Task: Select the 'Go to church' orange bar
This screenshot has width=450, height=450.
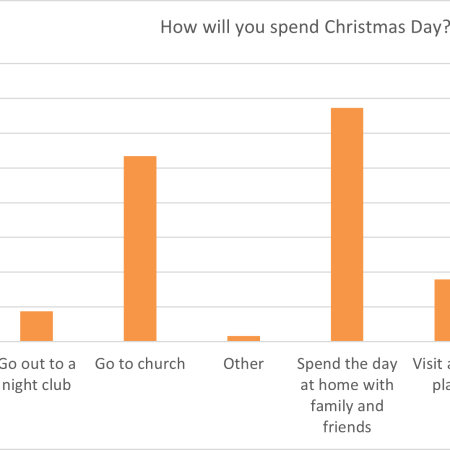Action: pos(140,248)
